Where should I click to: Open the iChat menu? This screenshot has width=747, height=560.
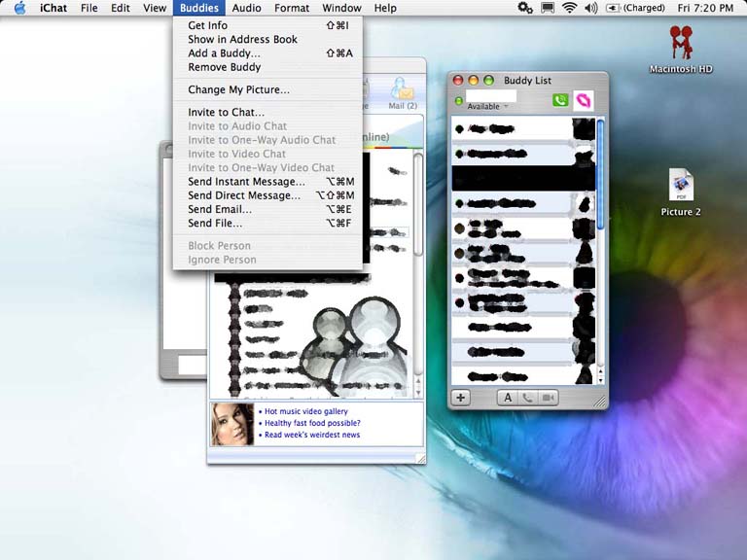[53, 8]
